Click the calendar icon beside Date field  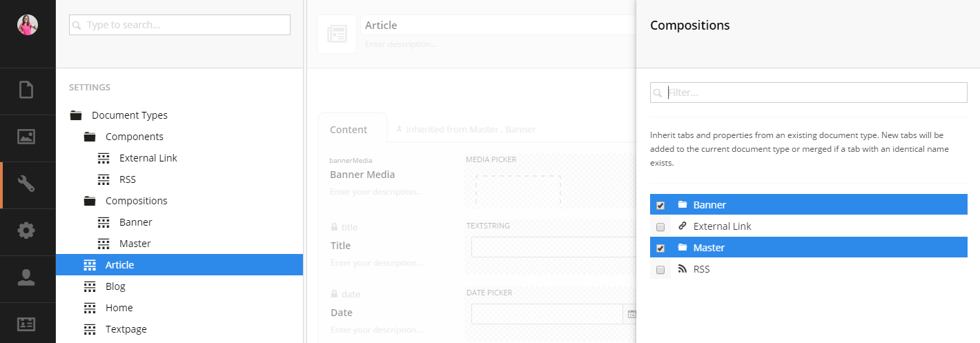[631, 314]
